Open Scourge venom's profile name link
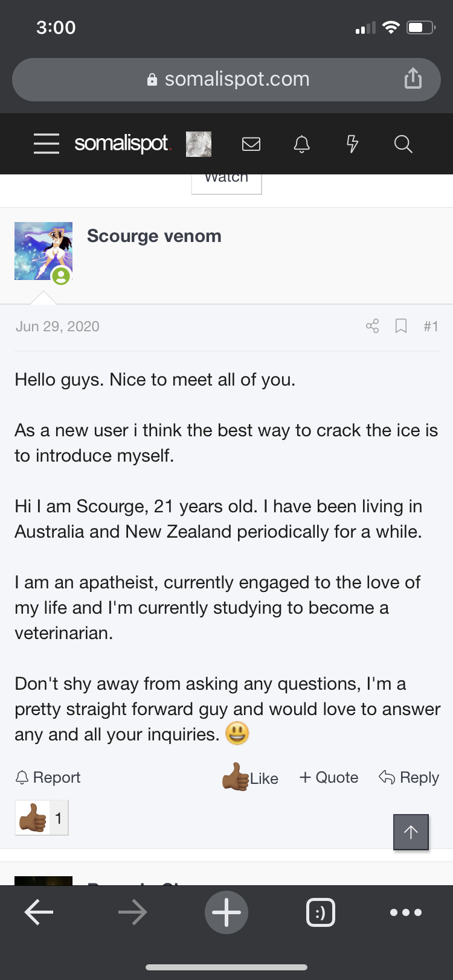The height and width of the screenshot is (980, 453). pos(154,236)
